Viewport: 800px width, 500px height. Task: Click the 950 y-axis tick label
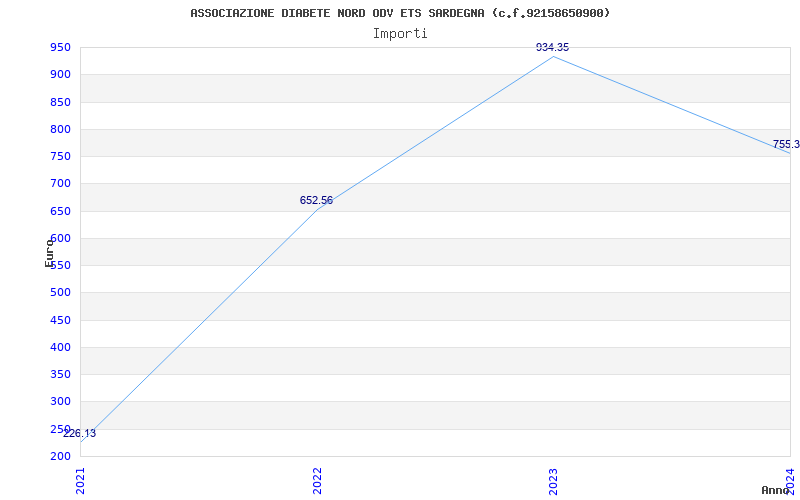(x=60, y=48)
